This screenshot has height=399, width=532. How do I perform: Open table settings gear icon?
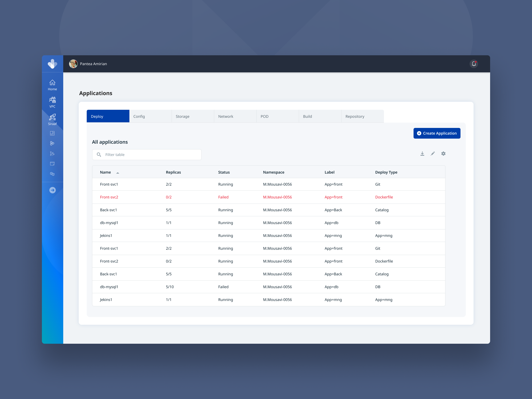[443, 154]
